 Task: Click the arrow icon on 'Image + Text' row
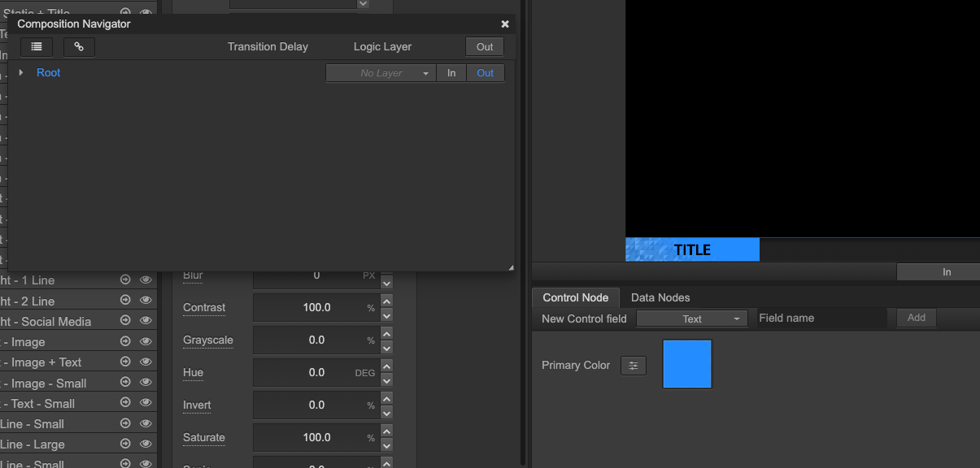coord(125,362)
